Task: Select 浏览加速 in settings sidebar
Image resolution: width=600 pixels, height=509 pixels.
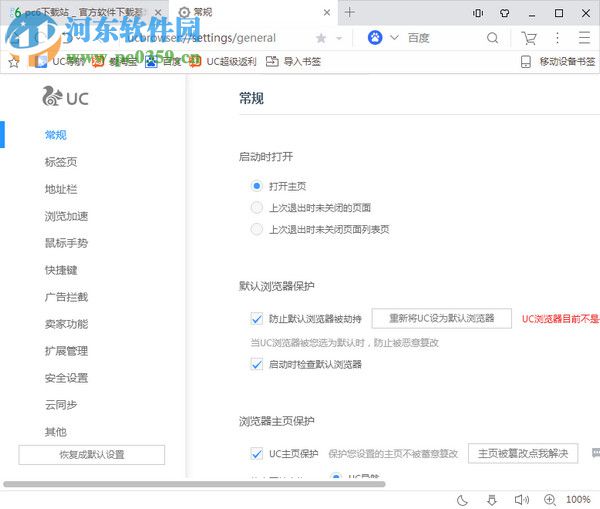Action: (66, 216)
